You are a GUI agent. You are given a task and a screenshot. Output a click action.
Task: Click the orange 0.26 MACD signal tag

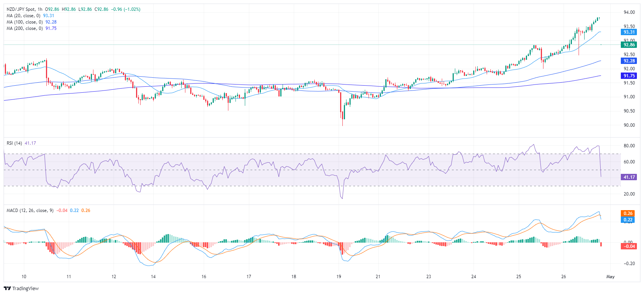coord(628,213)
